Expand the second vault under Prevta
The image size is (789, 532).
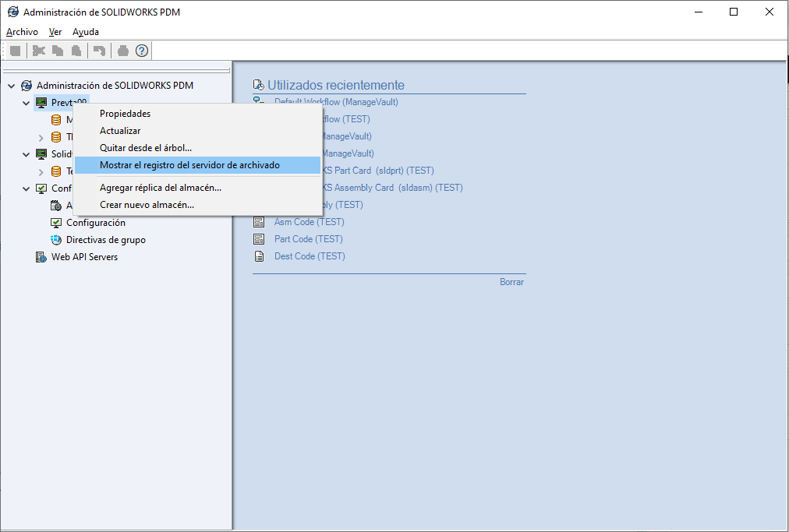click(41, 137)
